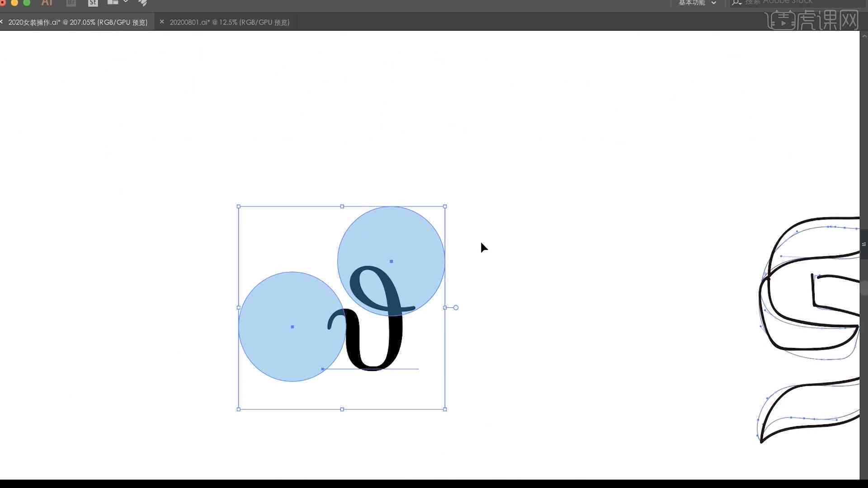The height and width of the screenshot is (488, 868).
Task: Click the GPU performance rocket icon
Action: click(x=143, y=3)
